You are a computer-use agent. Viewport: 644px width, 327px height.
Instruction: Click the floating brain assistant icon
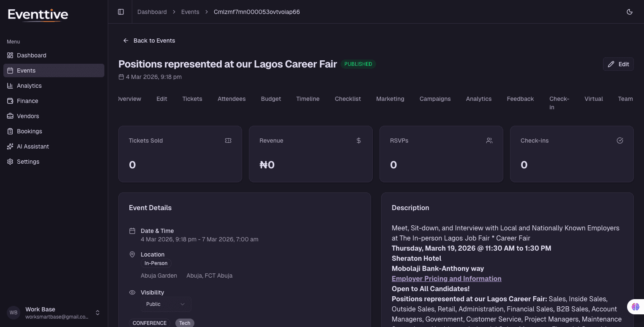(635, 307)
